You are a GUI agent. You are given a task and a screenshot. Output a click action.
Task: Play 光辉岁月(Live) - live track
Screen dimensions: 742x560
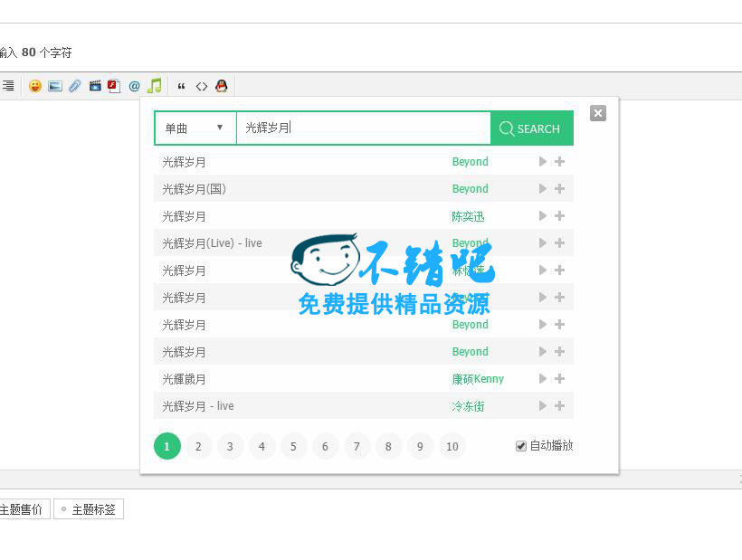[x=543, y=243]
